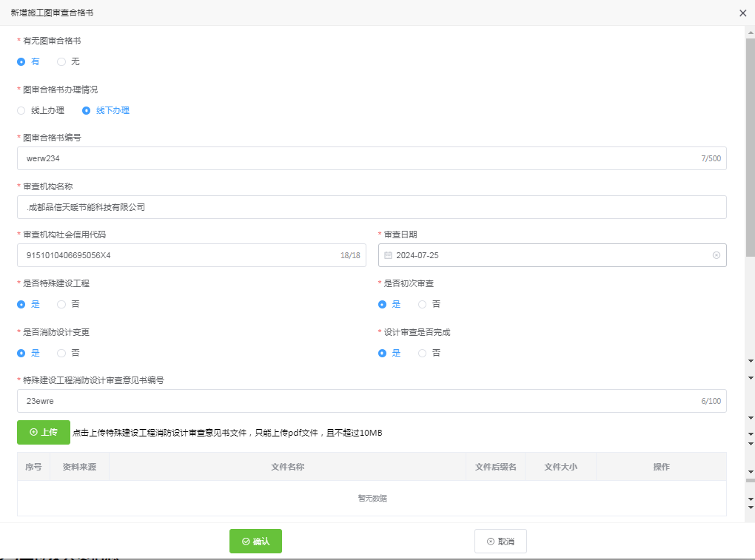This screenshot has height=560, width=755.
Task: Clear the date using the circled-x icon
Action: tap(716, 255)
